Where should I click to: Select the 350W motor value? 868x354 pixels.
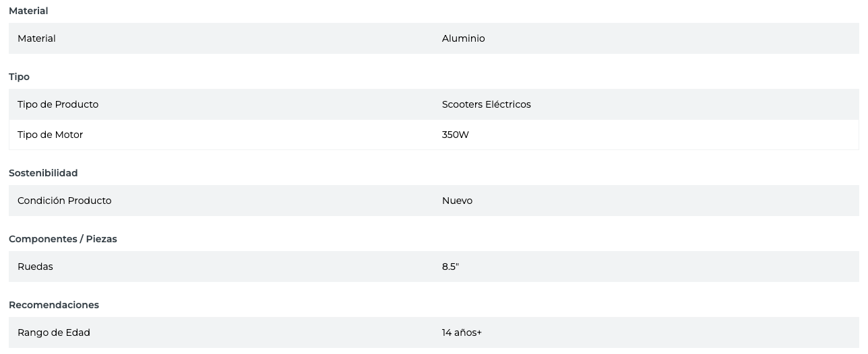point(455,135)
